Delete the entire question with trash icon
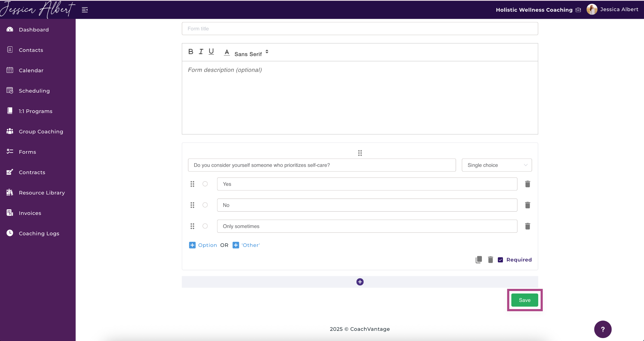Screen dimensions: 644x341 490,260
